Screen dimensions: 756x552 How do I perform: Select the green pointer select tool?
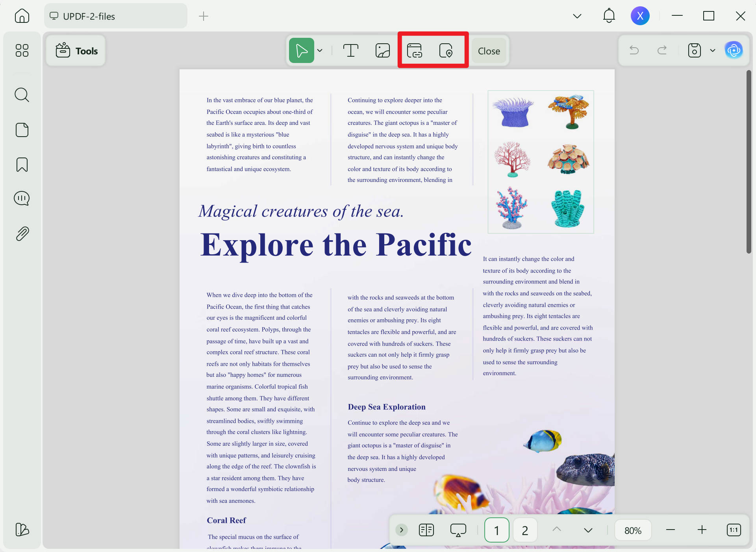pyautogui.click(x=302, y=50)
